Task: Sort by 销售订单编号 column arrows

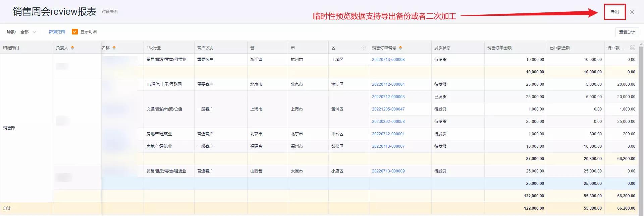Action: [x=400, y=48]
